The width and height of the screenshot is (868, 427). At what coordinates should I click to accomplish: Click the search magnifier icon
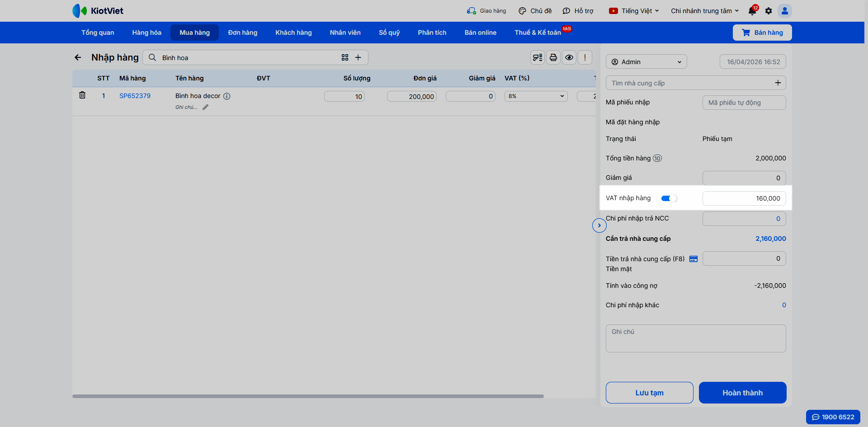pos(152,57)
